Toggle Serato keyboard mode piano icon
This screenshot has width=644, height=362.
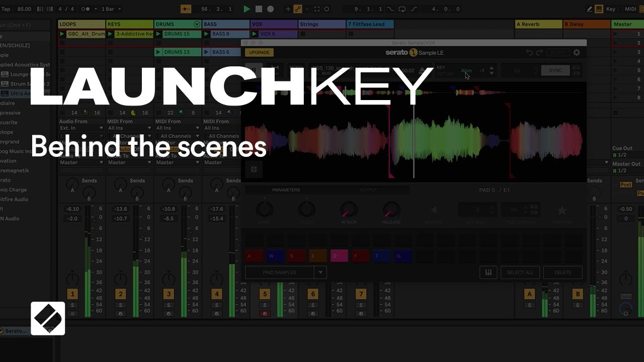point(488,273)
